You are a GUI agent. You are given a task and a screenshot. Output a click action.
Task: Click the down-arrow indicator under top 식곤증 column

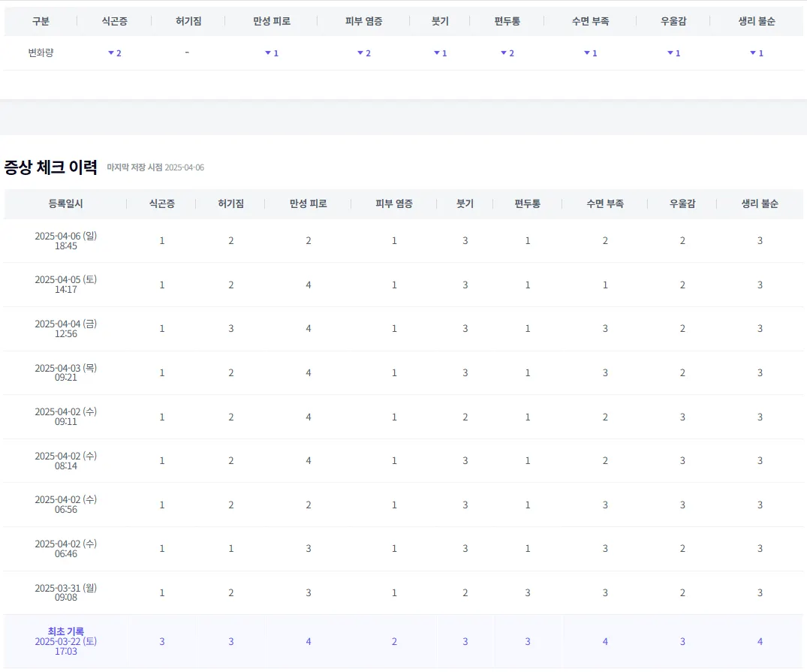pyautogui.click(x=111, y=53)
